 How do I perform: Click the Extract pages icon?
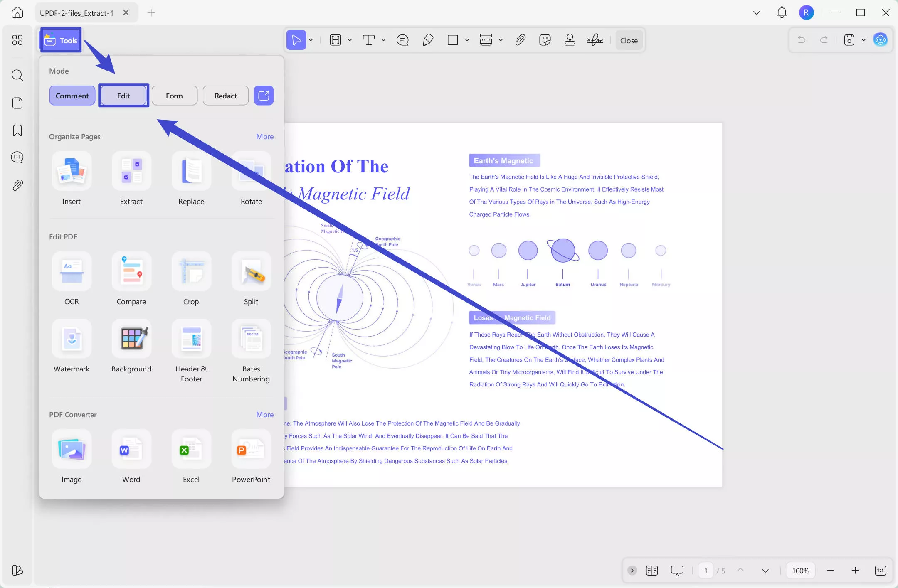coord(131,171)
